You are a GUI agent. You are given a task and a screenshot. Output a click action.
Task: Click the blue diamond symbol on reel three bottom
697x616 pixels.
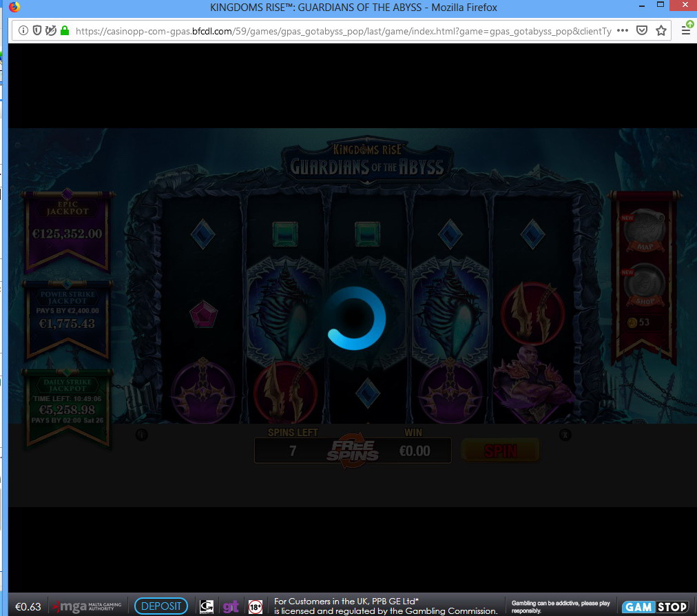pyautogui.click(x=368, y=393)
